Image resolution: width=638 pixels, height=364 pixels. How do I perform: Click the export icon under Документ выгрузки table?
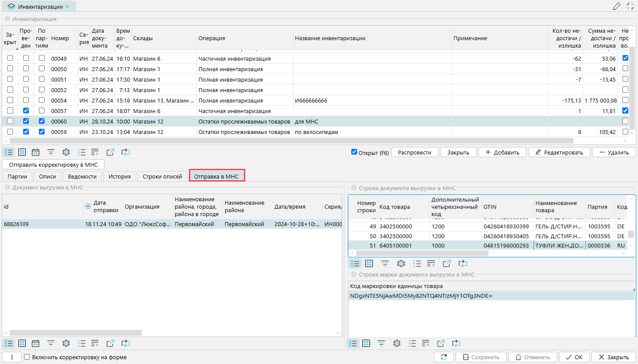click(x=110, y=343)
